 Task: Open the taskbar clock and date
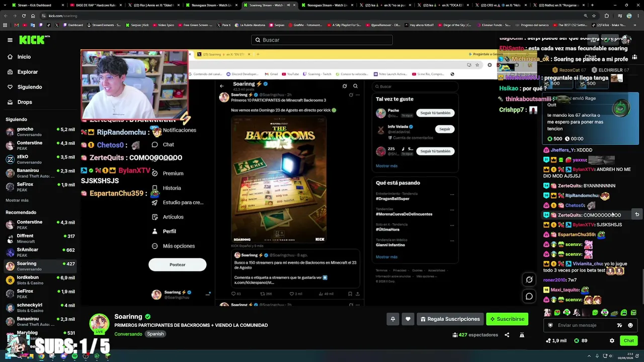625,356
